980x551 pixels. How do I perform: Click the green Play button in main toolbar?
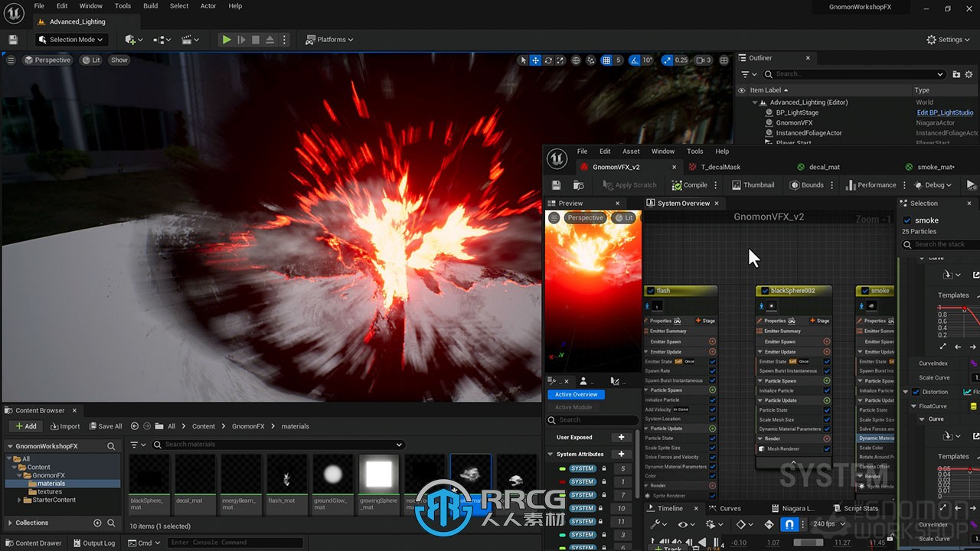227,40
